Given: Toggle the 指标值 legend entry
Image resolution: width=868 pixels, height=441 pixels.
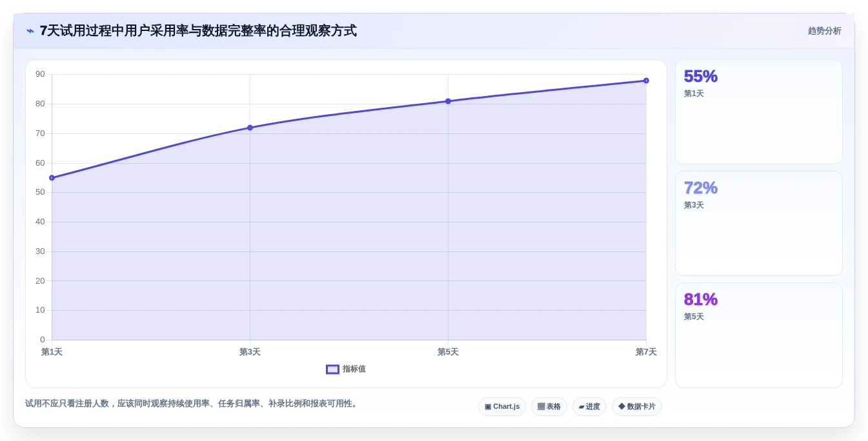Looking at the screenshot, I should (x=346, y=369).
